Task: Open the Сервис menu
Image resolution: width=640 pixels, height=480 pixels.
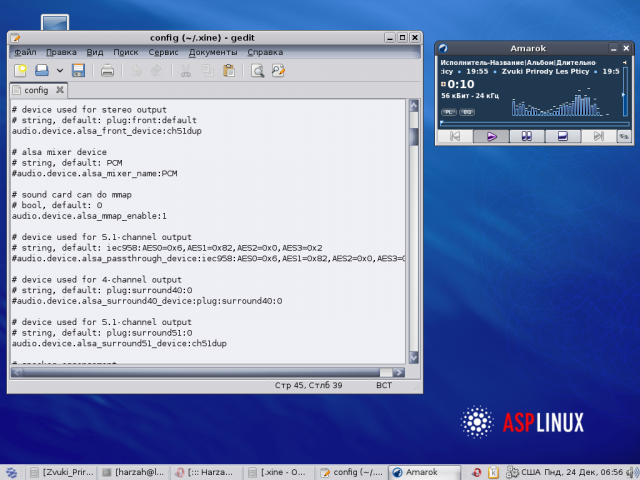Action: (163, 52)
